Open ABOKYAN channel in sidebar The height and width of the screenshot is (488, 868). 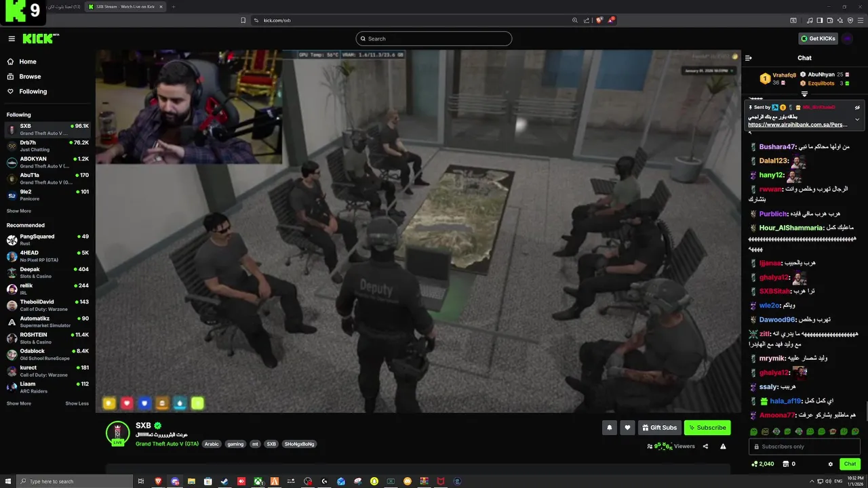pyautogui.click(x=47, y=162)
